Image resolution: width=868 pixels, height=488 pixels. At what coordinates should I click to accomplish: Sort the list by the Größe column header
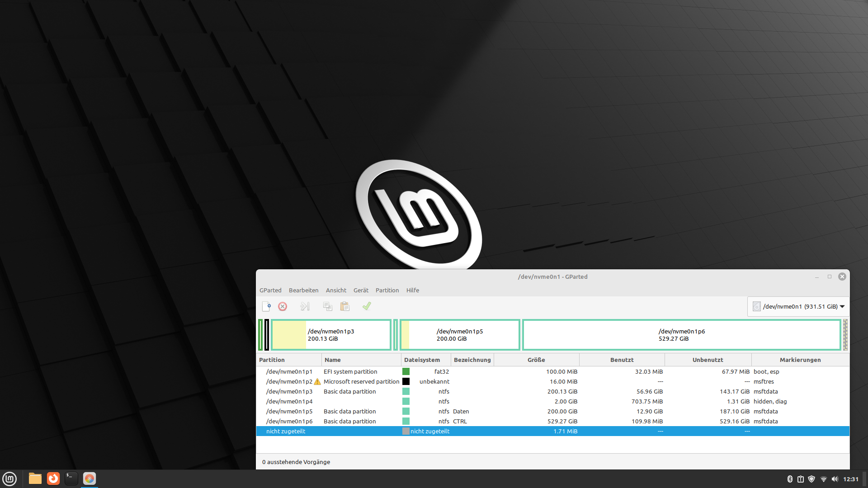point(536,360)
